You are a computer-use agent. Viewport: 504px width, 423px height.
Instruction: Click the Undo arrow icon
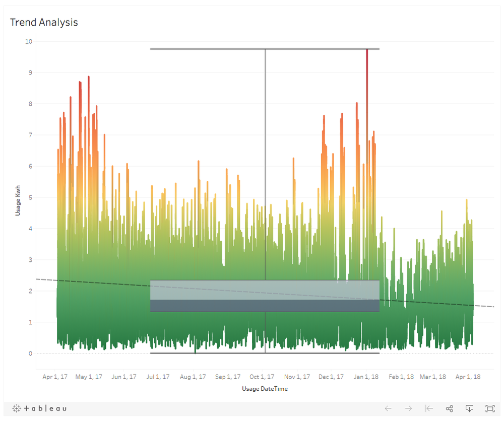pos(388,408)
